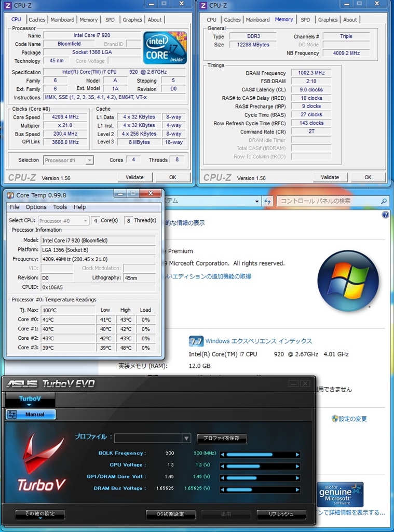394x532 pixels.
Task: Decrease CPU Voltage with left arrow
Action: click(223, 465)
